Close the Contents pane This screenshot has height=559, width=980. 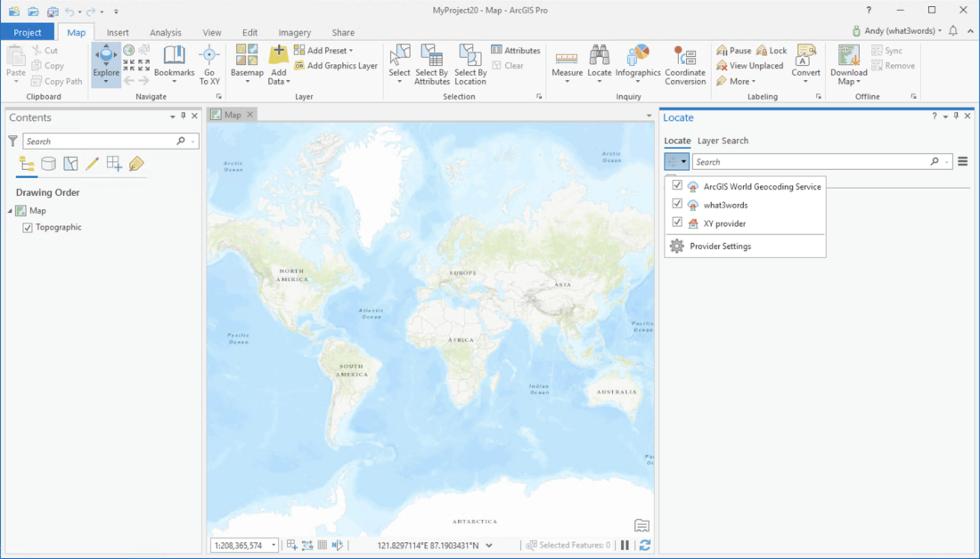tap(194, 117)
